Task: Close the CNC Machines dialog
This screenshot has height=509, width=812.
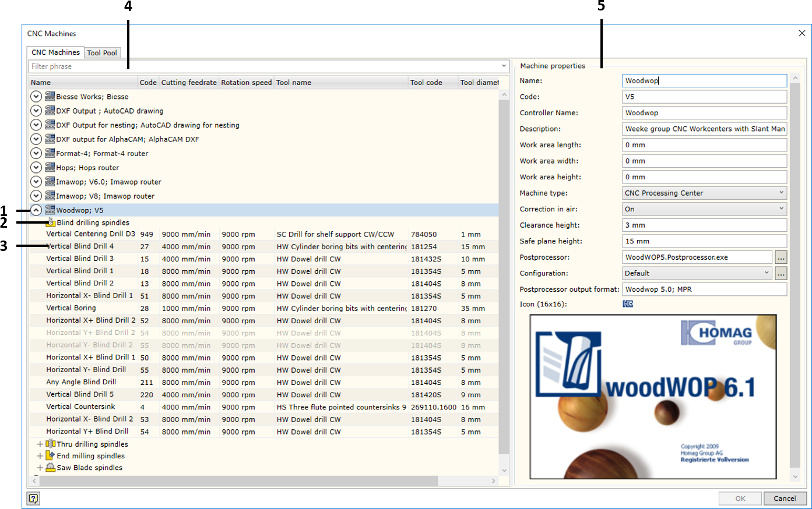Action: (x=802, y=33)
